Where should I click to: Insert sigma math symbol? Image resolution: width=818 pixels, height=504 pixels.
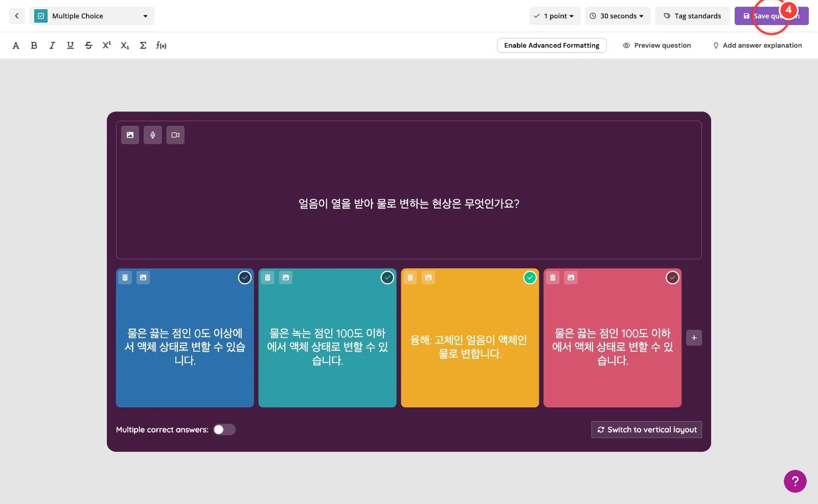point(143,45)
